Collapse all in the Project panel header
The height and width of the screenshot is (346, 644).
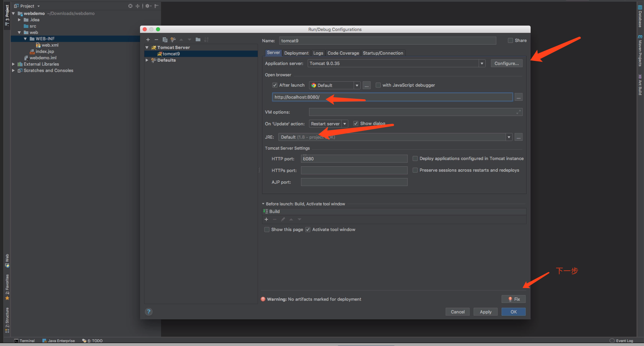[x=137, y=6]
